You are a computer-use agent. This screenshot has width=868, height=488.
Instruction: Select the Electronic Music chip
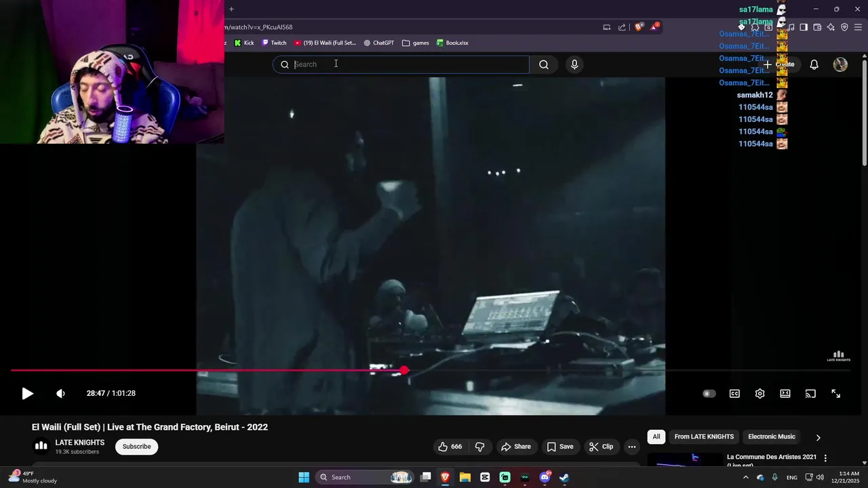[772, 437]
